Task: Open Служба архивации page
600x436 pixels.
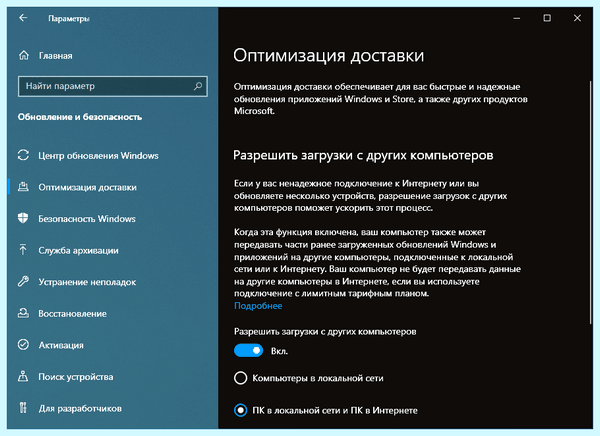Action: [78, 250]
